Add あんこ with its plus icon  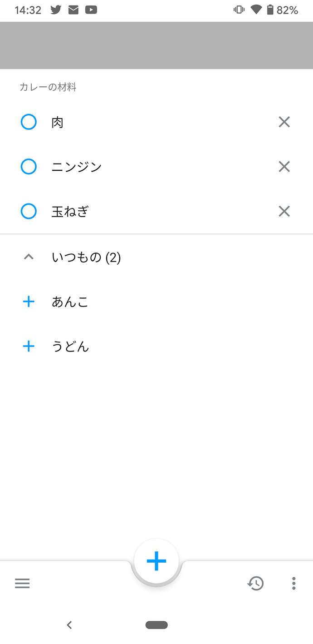[29, 302]
